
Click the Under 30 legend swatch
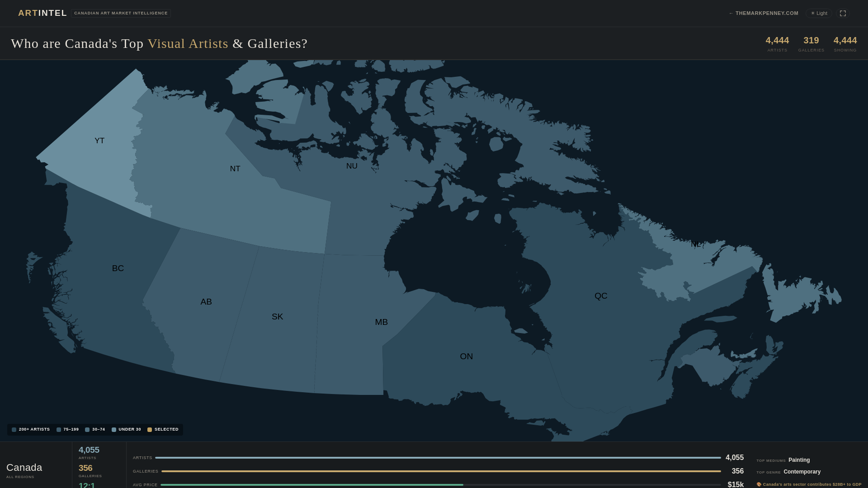click(x=114, y=430)
